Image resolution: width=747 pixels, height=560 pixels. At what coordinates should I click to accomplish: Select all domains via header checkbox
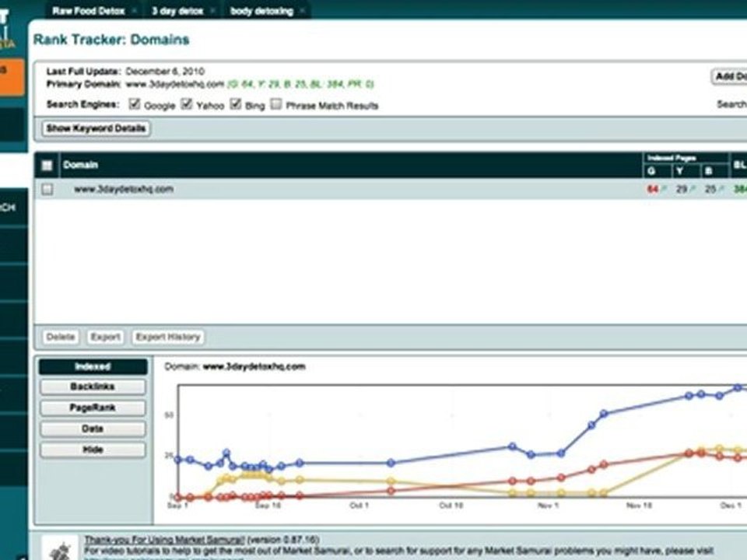(x=47, y=165)
